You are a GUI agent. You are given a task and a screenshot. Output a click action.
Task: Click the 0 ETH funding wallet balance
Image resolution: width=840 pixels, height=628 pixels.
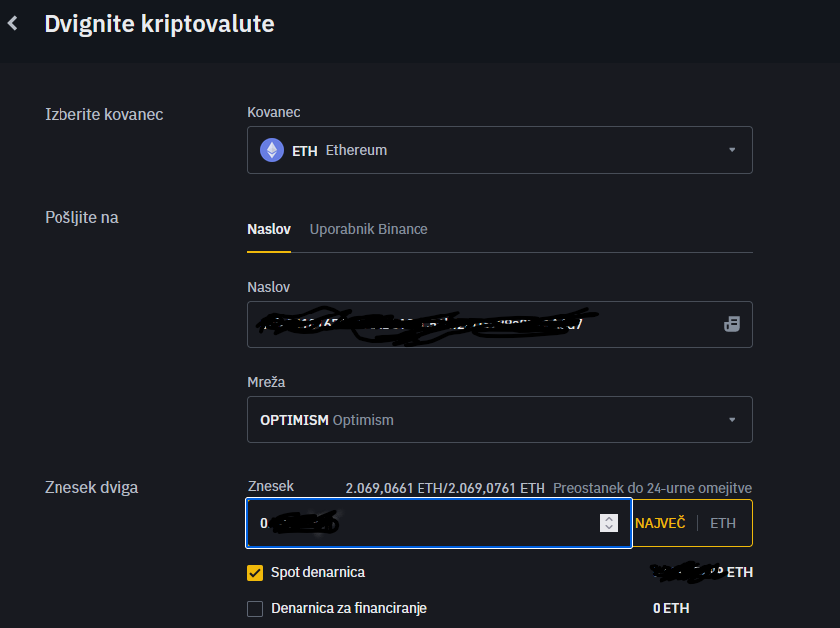670,608
